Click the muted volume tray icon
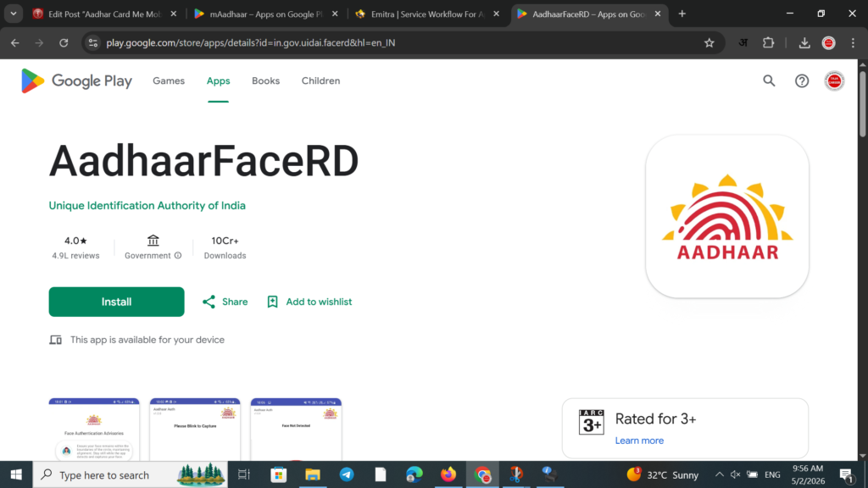Image resolution: width=868 pixels, height=488 pixels. click(x=735, y=474)
